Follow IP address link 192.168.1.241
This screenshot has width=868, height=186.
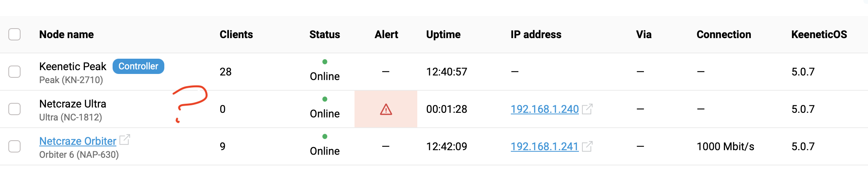(544, 146)
